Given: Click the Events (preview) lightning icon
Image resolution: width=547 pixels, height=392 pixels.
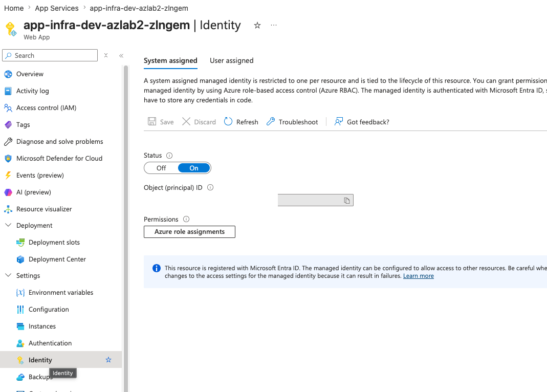Looking at the screenshot, I should click(8, 175).
